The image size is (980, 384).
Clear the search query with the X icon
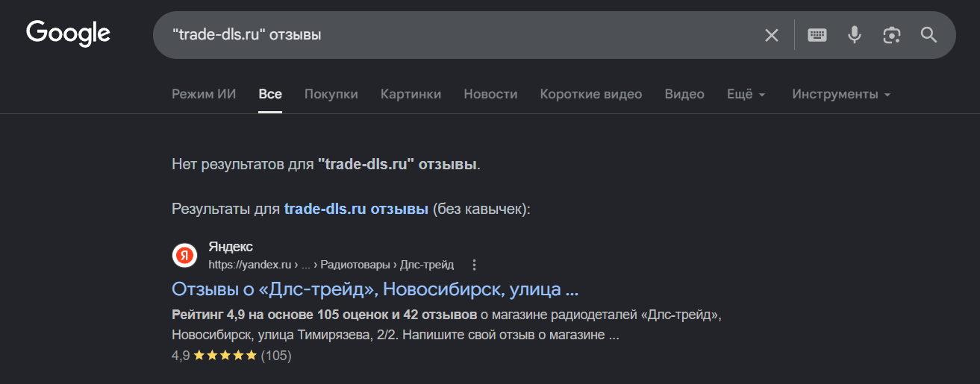pyautogui.click(x=772, y=35)
